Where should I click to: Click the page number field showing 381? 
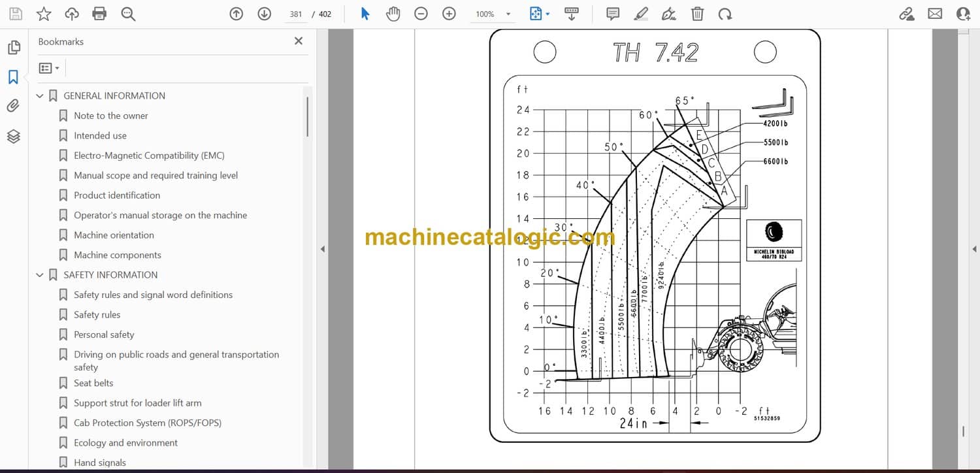(x=296, y=14)
